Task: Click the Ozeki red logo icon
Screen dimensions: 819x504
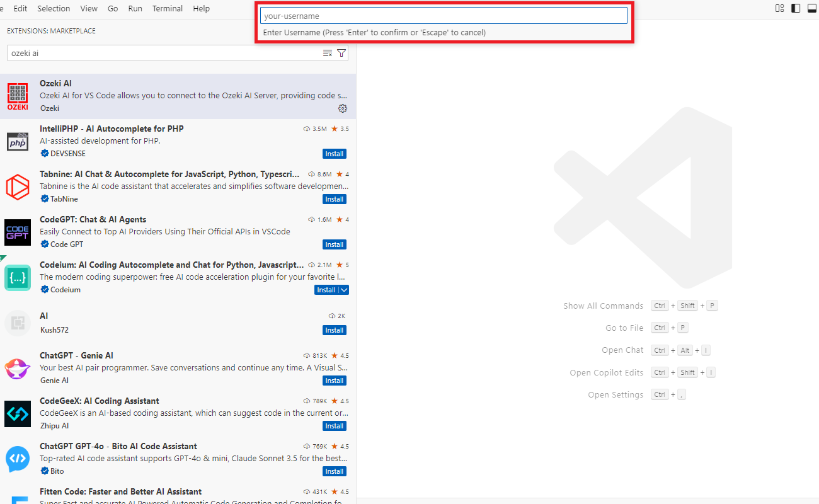Action: [x=18, y=97]
